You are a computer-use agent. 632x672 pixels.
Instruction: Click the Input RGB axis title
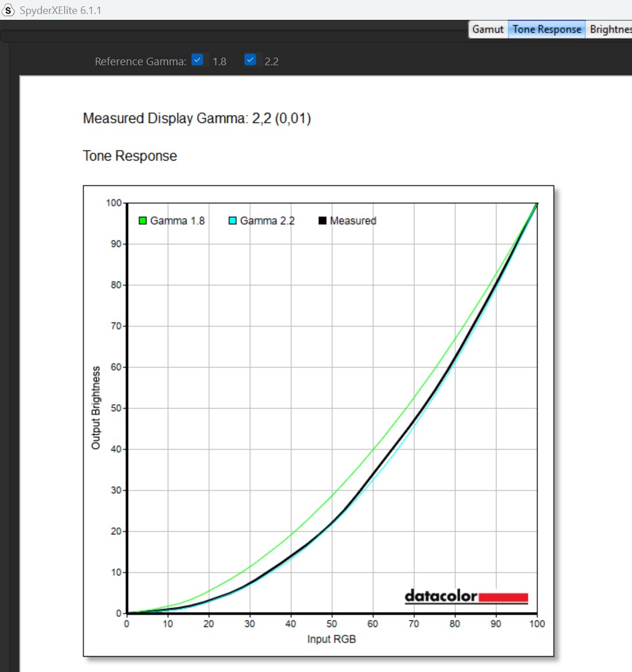tap(331, 639)
